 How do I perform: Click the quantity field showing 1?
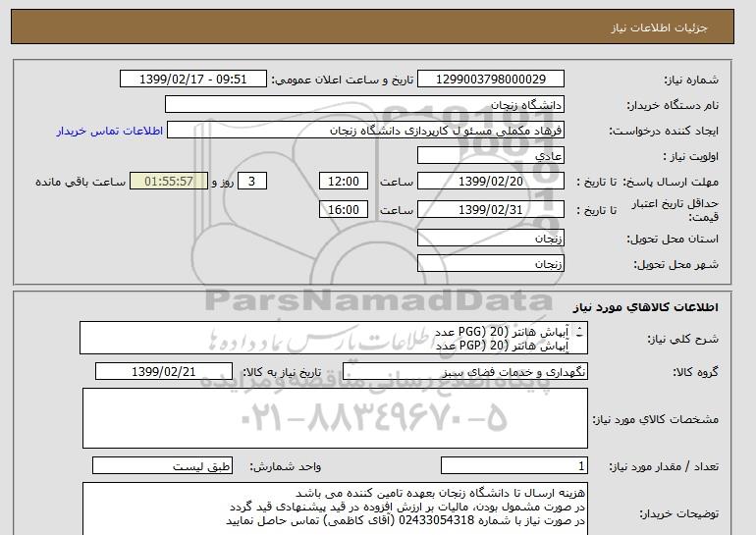[x=513, y=466]
